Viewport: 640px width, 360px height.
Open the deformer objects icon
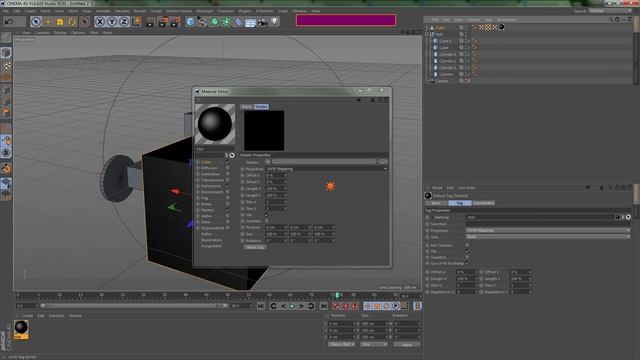pos(238,22)
